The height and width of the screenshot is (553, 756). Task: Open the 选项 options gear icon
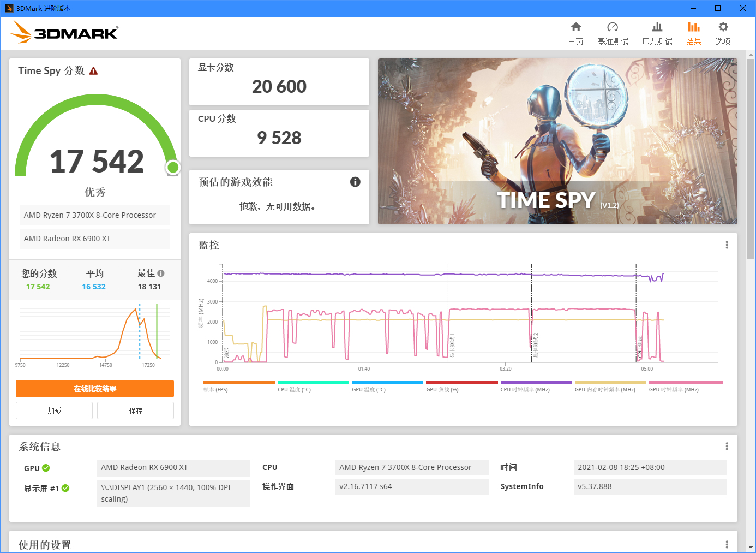click(723, 27)
